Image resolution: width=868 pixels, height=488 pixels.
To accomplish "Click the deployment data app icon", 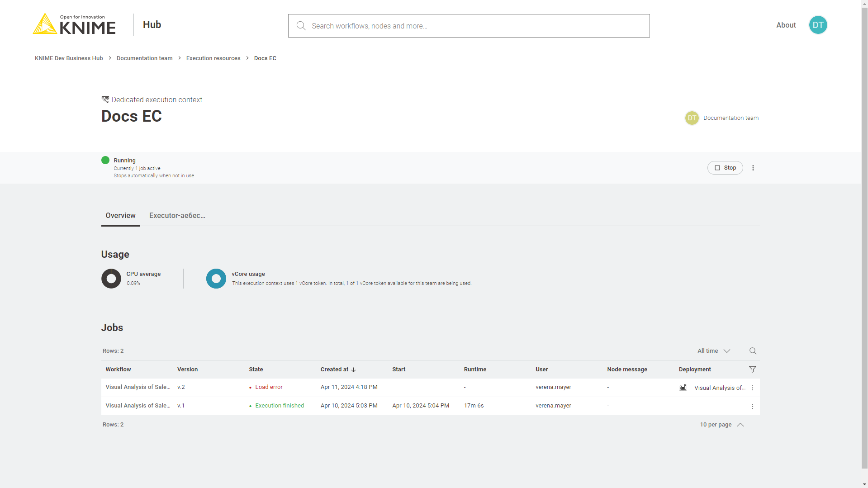I will pos(683,388).
